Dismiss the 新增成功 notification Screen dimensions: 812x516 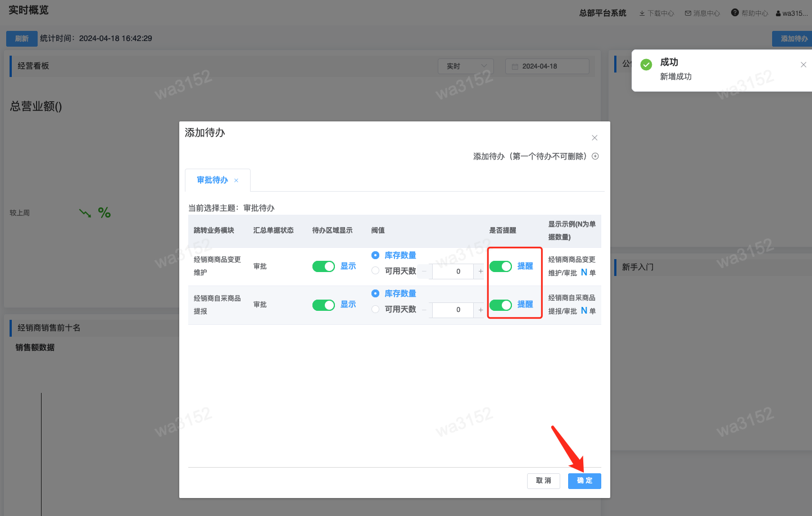click(804, 65)
